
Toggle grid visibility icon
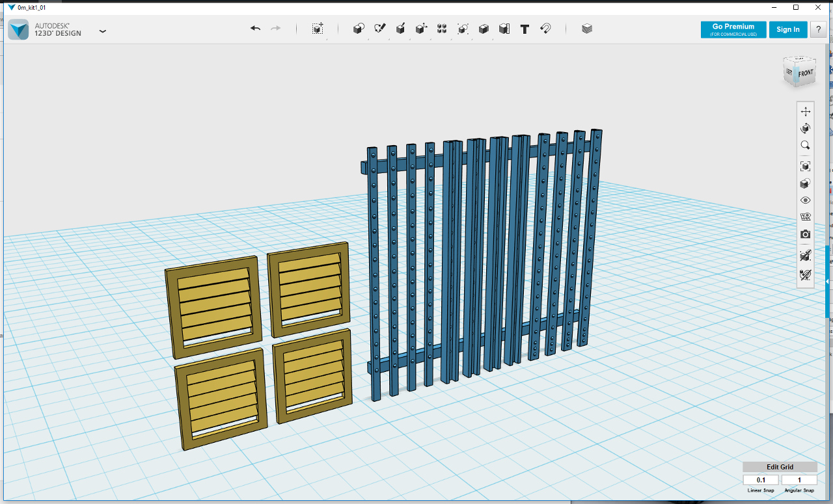(806, 217)
